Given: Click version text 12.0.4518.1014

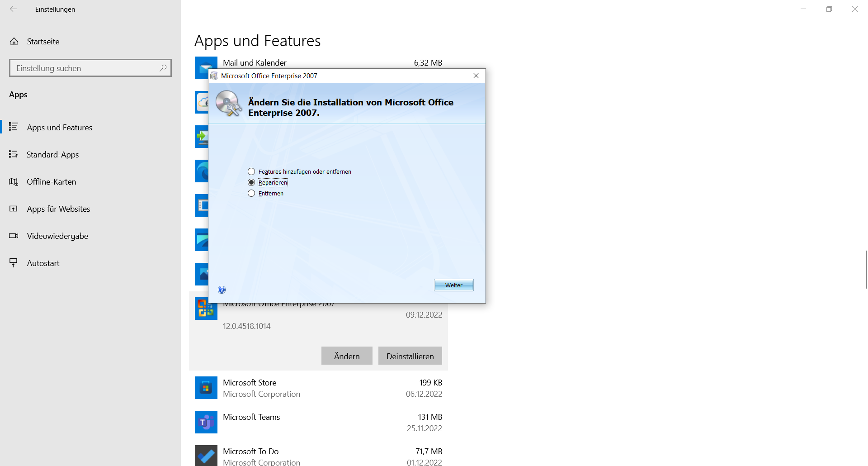Looking at the screenshot, I should click(246, 326).
